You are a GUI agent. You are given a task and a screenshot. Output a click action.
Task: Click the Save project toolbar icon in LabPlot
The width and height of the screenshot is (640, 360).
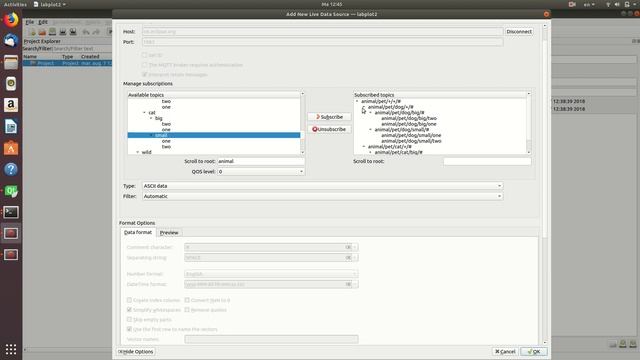[x=53, y=31]
